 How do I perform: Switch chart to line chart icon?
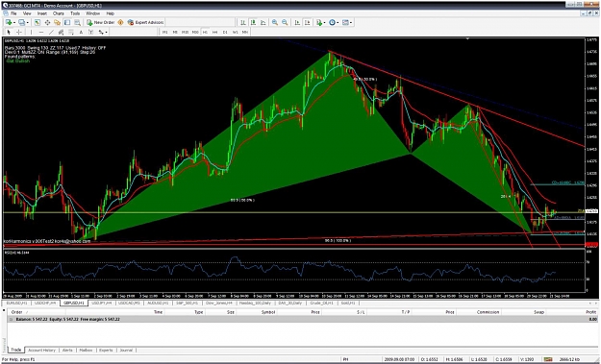pyautogui.click(x=263, y=23)
